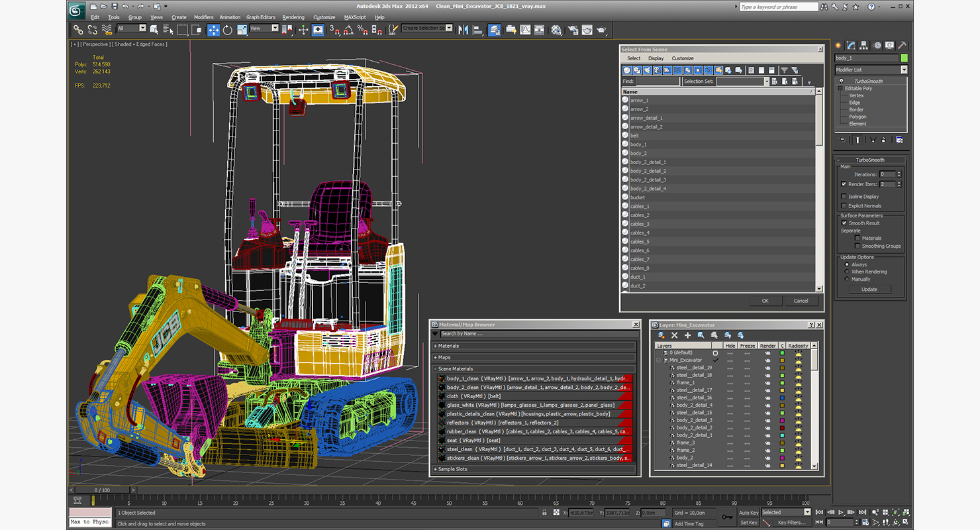Open the Curve Editor icon
Viewport: 980px width, 530px height.
[525, 30]
